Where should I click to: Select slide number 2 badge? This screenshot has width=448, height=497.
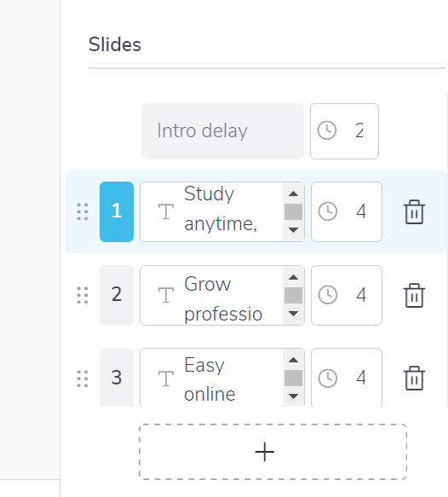pos(117,295)
